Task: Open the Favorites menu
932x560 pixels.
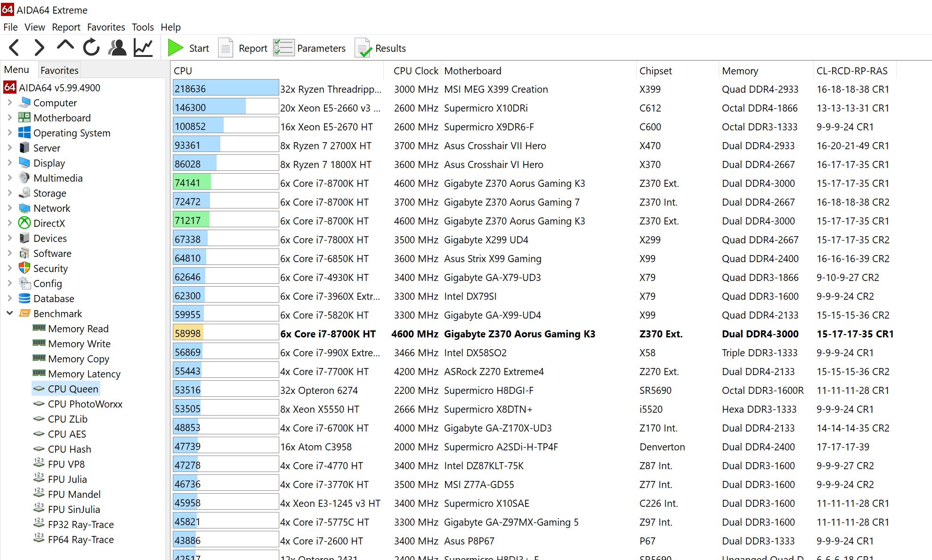Action: pos(106,27)
